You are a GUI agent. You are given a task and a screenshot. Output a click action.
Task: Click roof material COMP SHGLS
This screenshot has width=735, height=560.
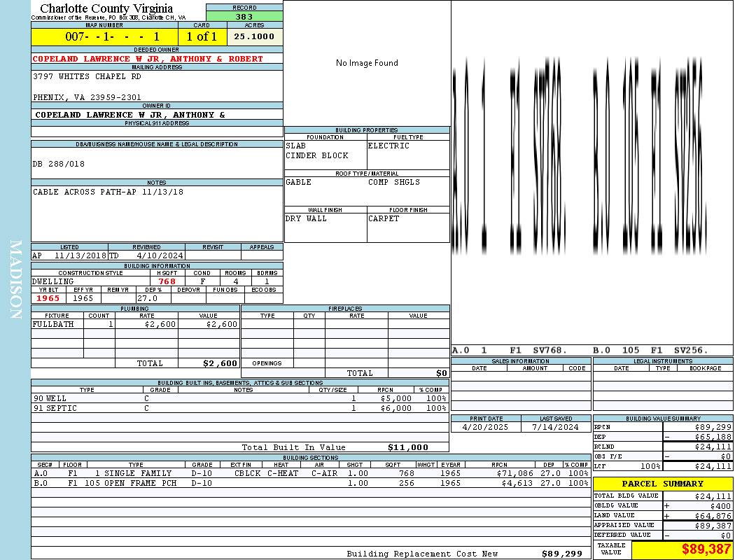[x=394, y=182]
